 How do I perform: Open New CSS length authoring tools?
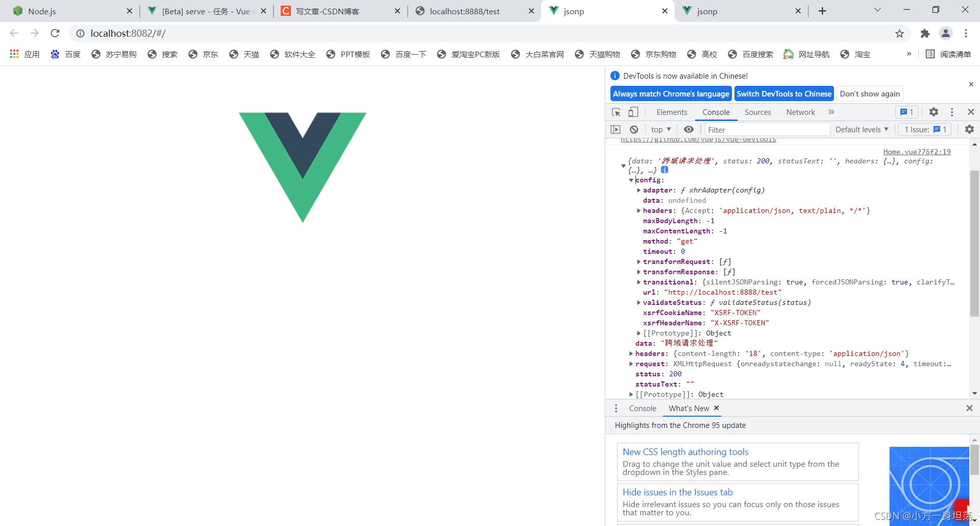(685, 452)
